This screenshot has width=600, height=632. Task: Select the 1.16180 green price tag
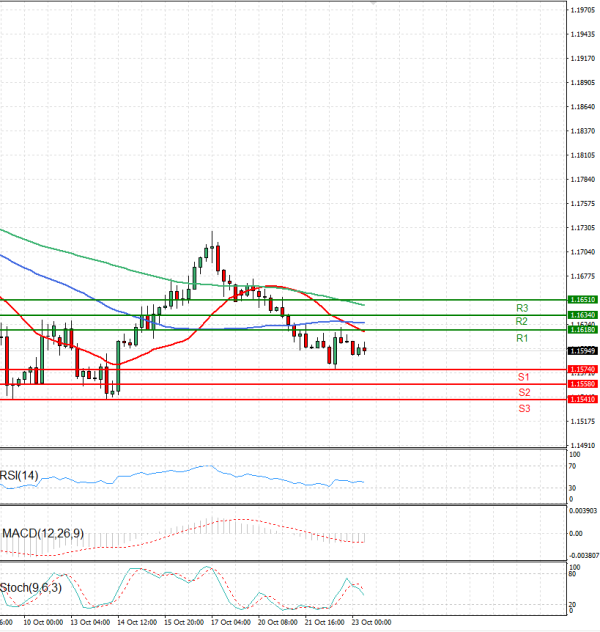click(x=583, y=329)
